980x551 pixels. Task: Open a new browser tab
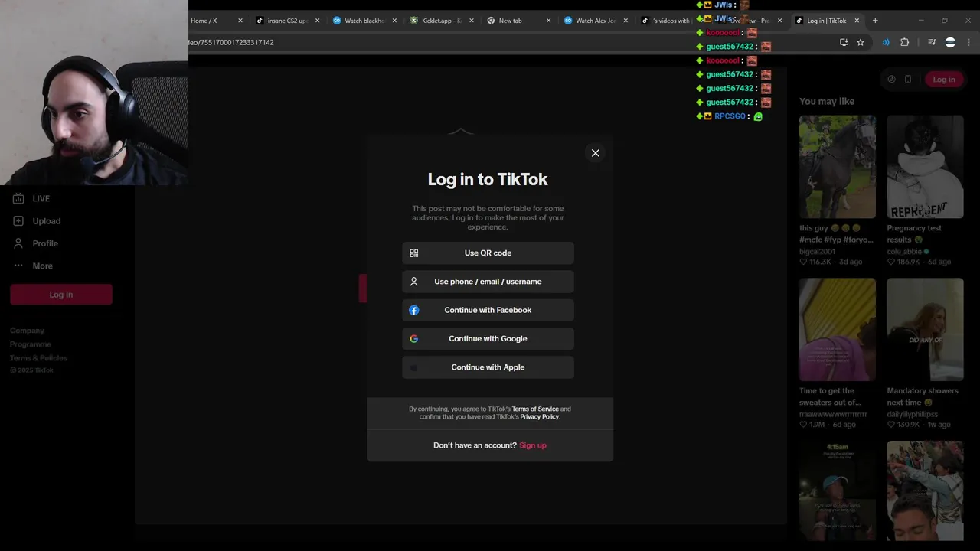[x=875, y=21]
